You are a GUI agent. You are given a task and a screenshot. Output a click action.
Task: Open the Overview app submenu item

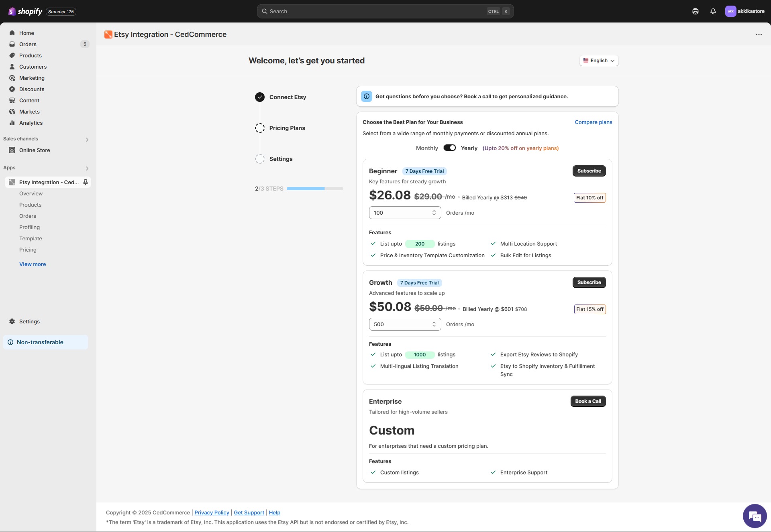coord(31,193)
